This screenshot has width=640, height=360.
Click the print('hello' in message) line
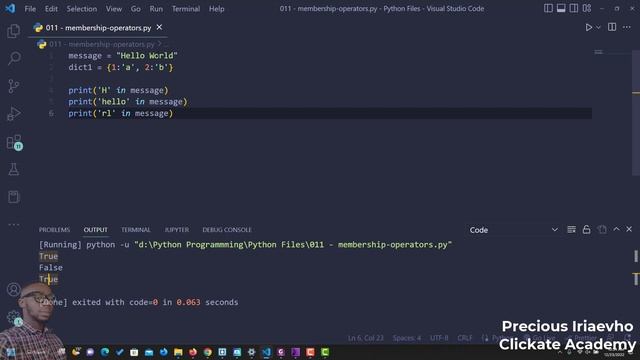128,102
